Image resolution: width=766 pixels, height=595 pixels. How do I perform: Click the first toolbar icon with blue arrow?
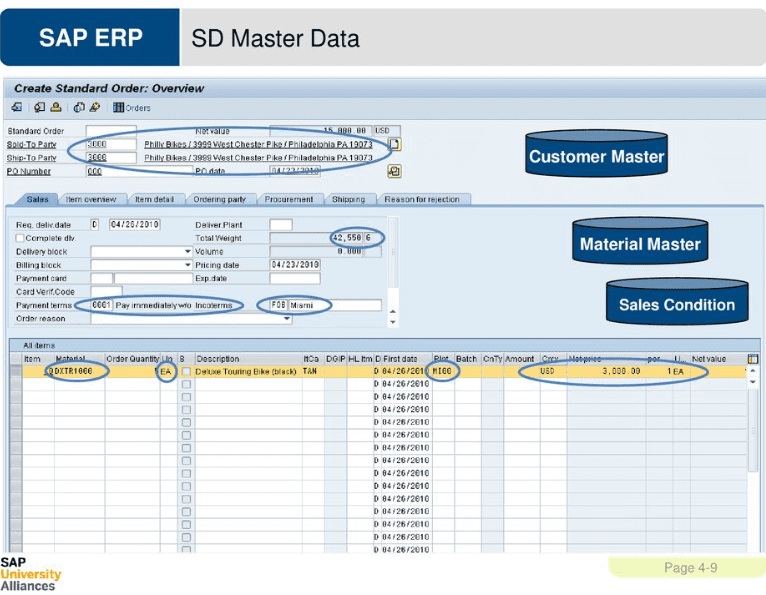click(17, 107)
